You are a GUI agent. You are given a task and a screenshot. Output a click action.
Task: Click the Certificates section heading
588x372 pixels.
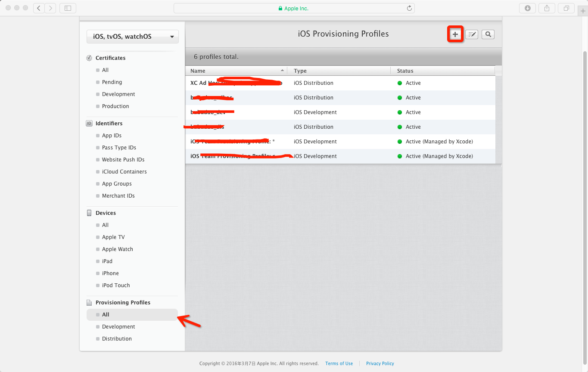pyautogui.click(x=111, y=58)
